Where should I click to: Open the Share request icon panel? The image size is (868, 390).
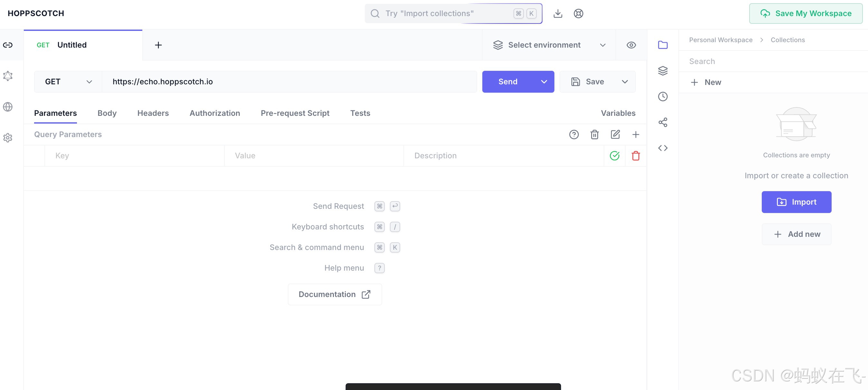(663, 122)
